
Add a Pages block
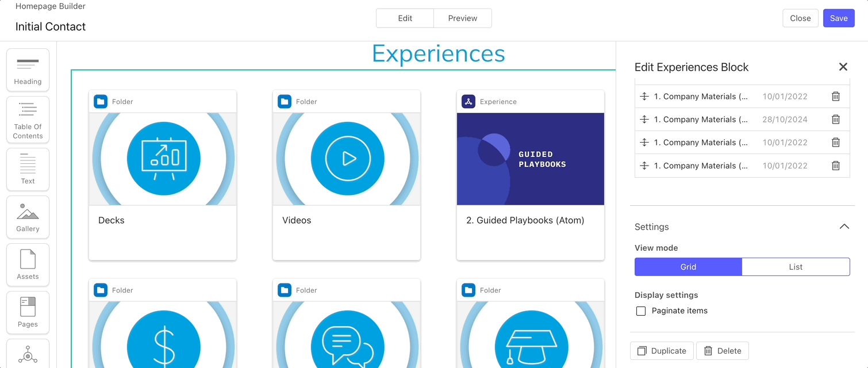point(28,312)
